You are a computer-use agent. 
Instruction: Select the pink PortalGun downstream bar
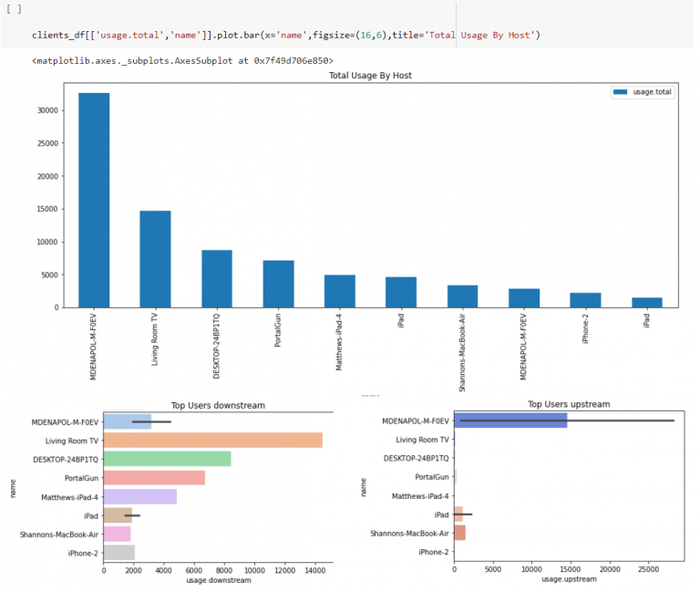pyautogui.click(x=154, y=478)
